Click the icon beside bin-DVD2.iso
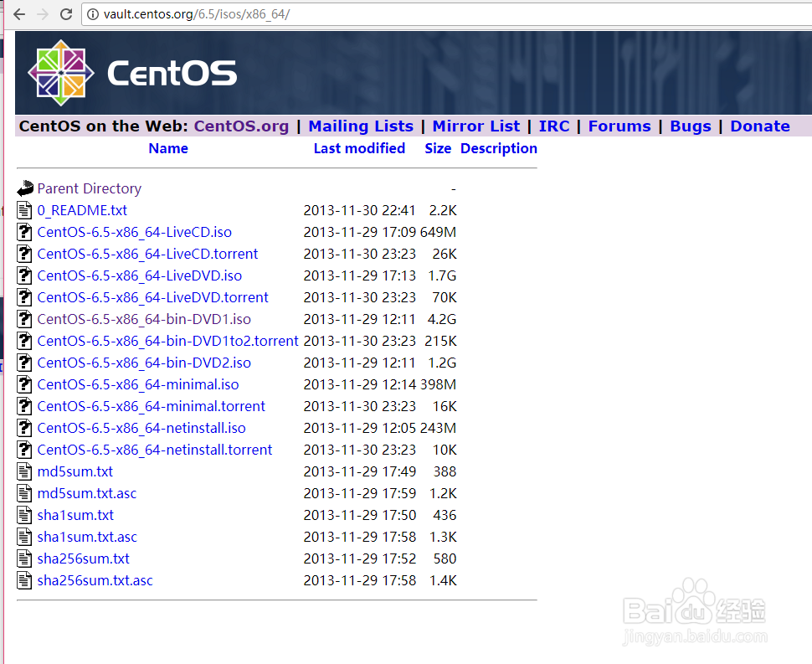 24,362
